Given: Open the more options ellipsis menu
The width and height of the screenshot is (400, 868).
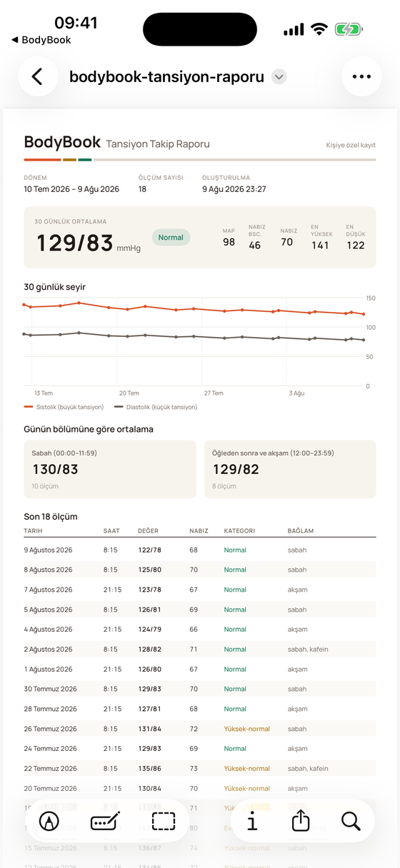Looking at the screenshot, I should point(362,76).
